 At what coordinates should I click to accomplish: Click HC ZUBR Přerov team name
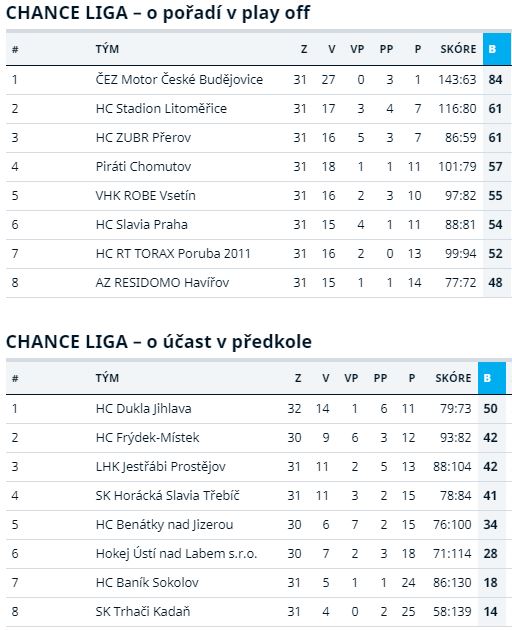point(143,137)
